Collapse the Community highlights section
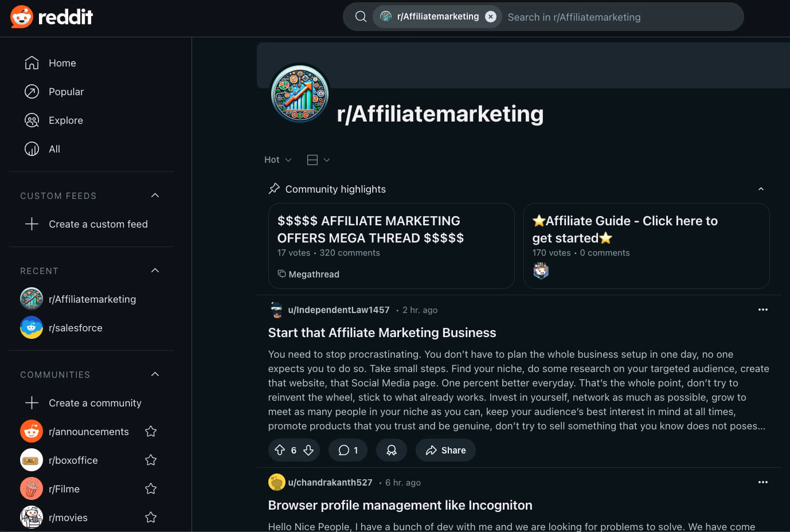This screenshot has height=532, width=790. (x=761, y=189)
